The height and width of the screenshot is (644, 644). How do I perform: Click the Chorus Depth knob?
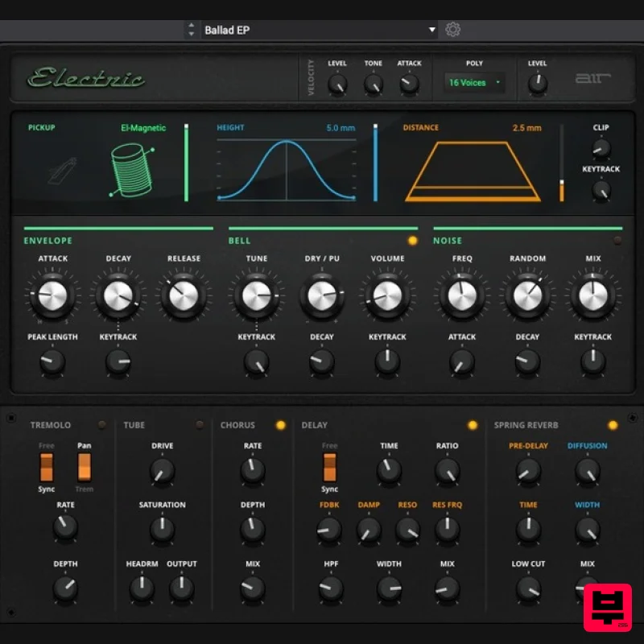[x=252, y=529]
